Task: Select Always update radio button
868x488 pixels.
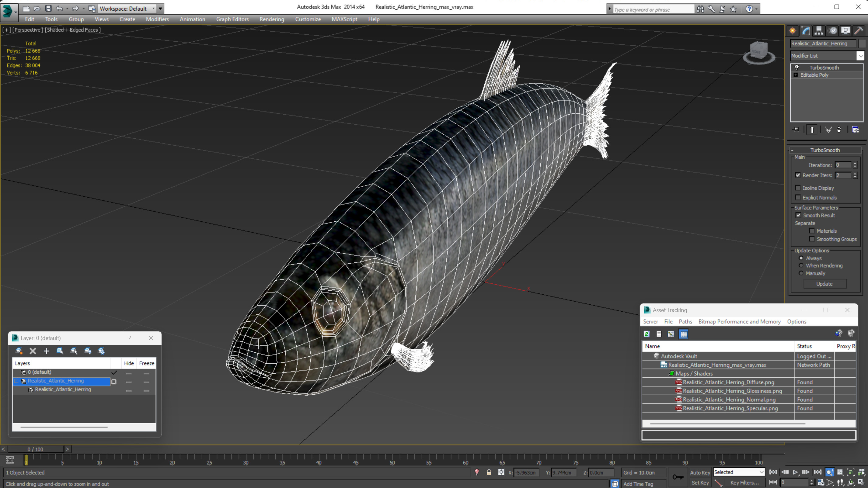Action: click(x=801, y=258)
